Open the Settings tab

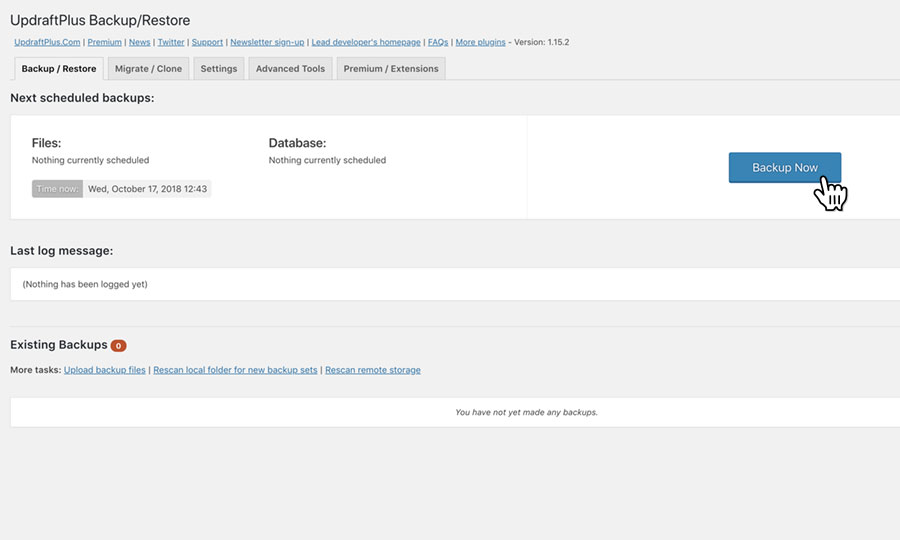click(x=219, y=69)
